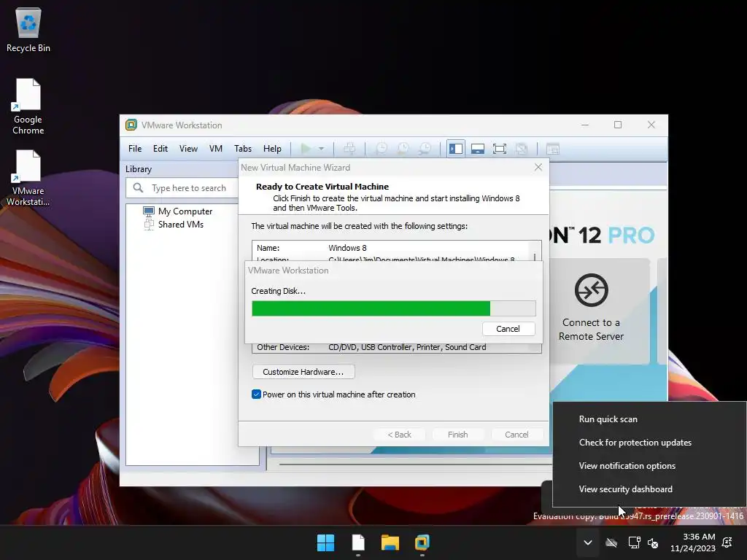This screenshot has height=560, width=747.
Task: Click the green Power On toolbar icon
Action: click(306, 149)
